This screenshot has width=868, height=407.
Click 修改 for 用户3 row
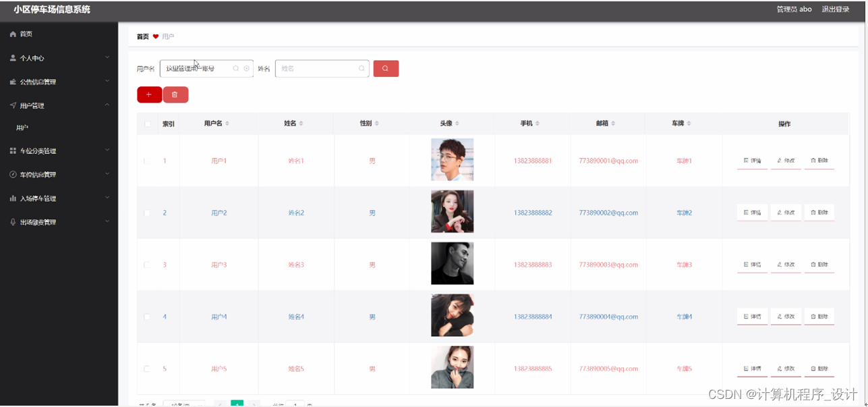tap(786, 265)
